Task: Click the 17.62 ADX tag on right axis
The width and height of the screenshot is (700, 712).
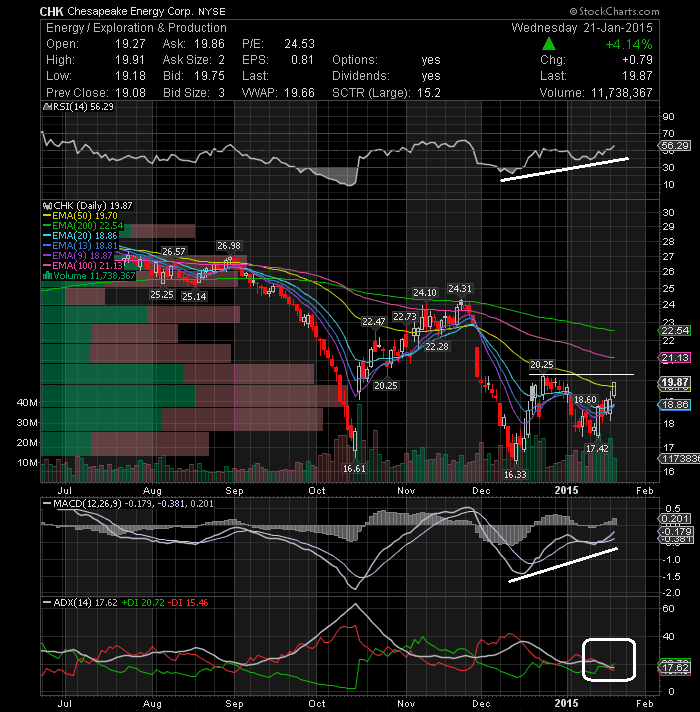Action: pos(675,668)
